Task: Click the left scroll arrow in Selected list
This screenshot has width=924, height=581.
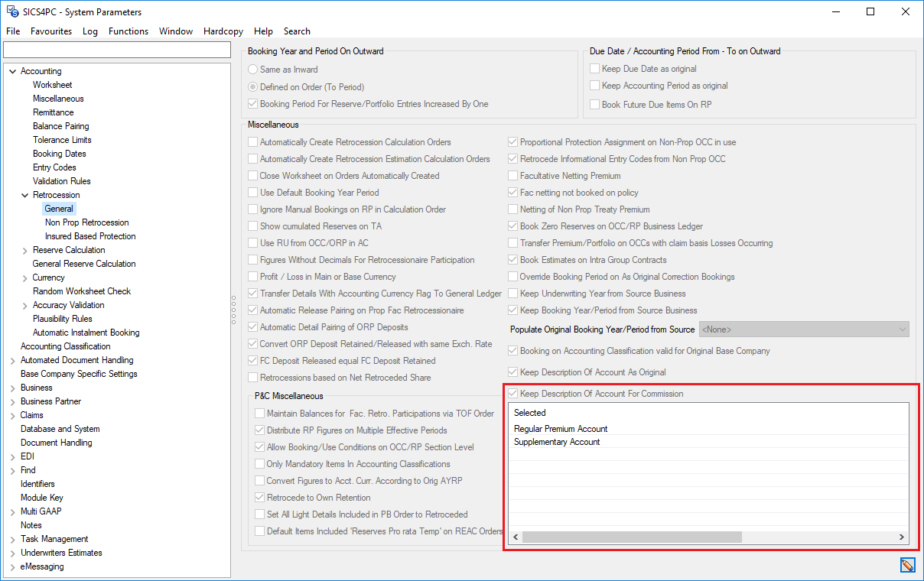Action: coord(516,537)
